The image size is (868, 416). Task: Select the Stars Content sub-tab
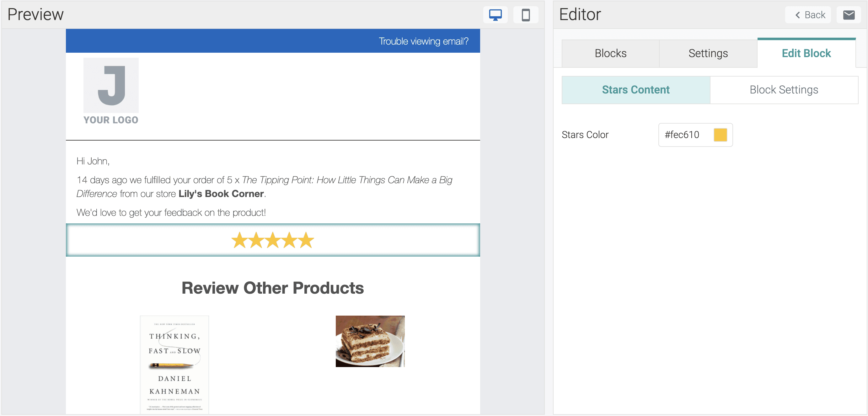point(635,90)
